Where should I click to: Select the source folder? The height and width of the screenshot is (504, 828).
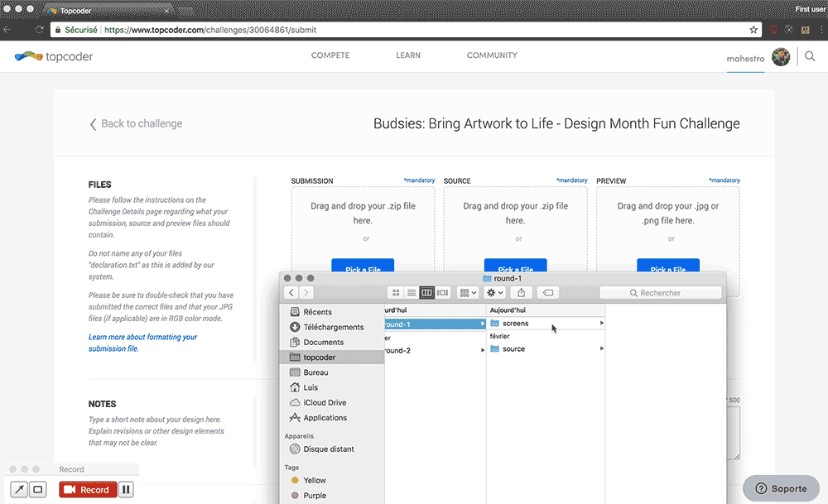point(546,349)
